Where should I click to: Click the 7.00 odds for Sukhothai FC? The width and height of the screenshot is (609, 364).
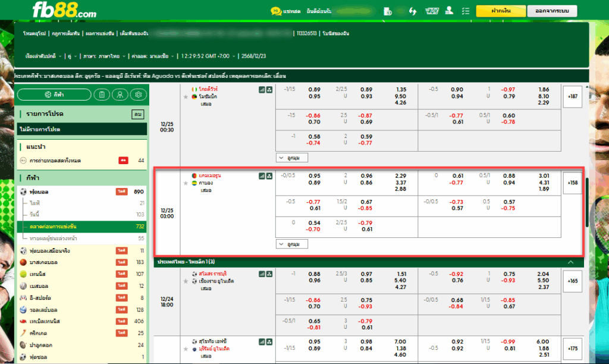400,342
